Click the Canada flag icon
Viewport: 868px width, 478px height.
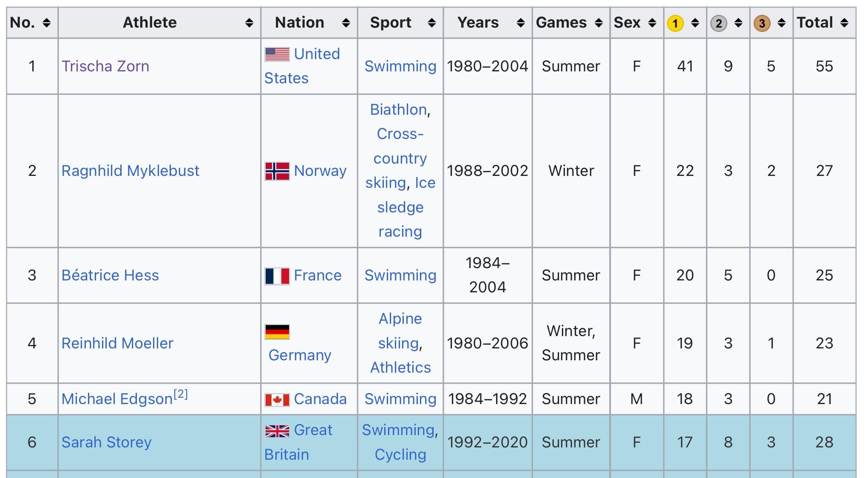point(277,400)
